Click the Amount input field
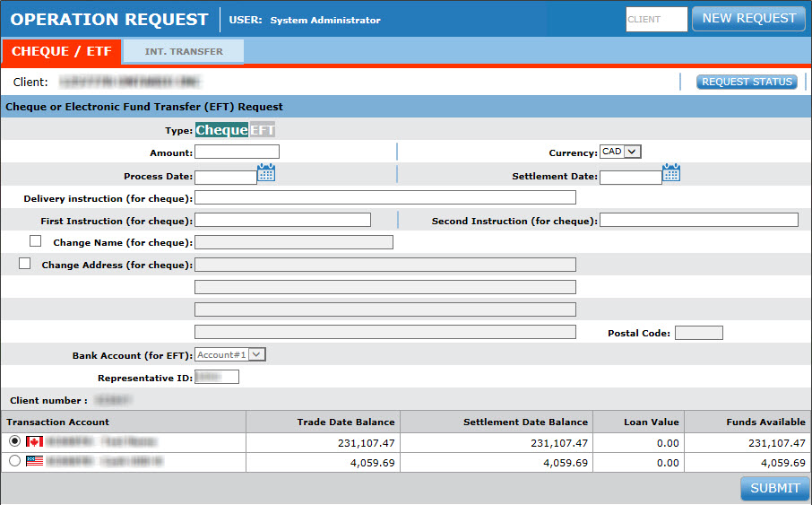Viewport: 812px width, 505px height. coord(238,152)
